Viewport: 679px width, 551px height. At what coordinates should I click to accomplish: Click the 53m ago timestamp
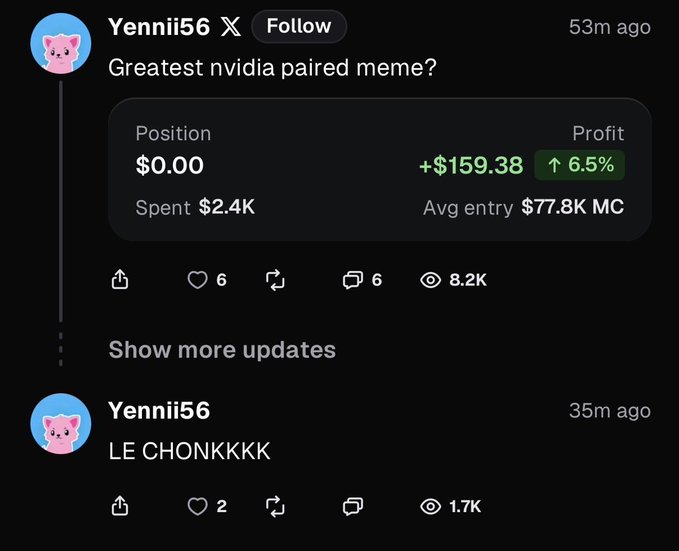coord(610,27)
